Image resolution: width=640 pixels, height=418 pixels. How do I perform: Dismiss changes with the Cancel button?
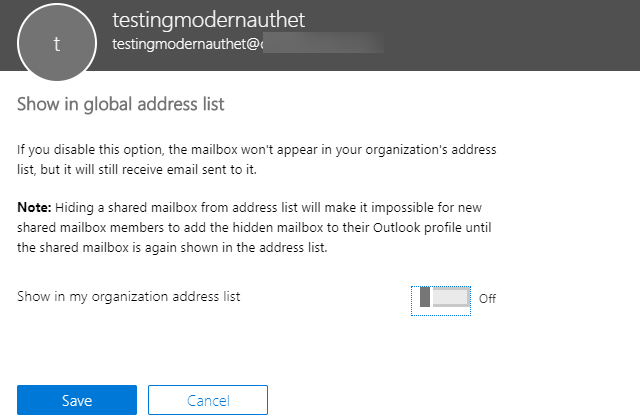[208, 400]
